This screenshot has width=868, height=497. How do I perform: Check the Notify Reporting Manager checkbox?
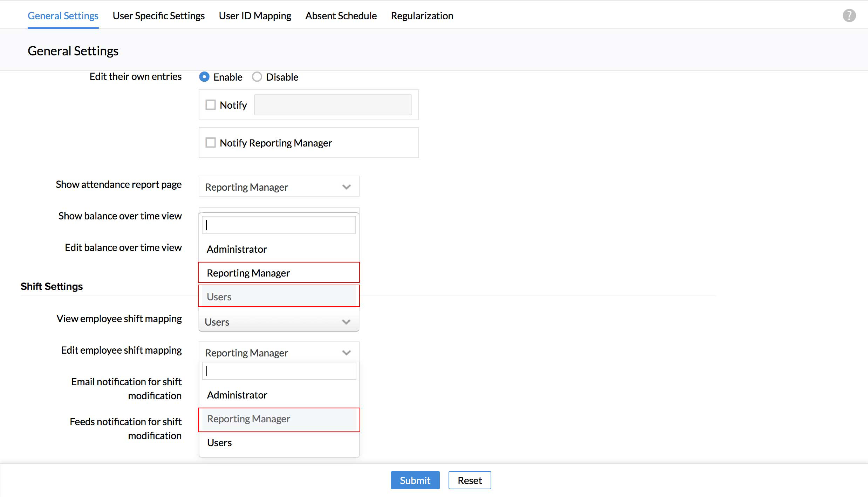[x=210, y=143]
